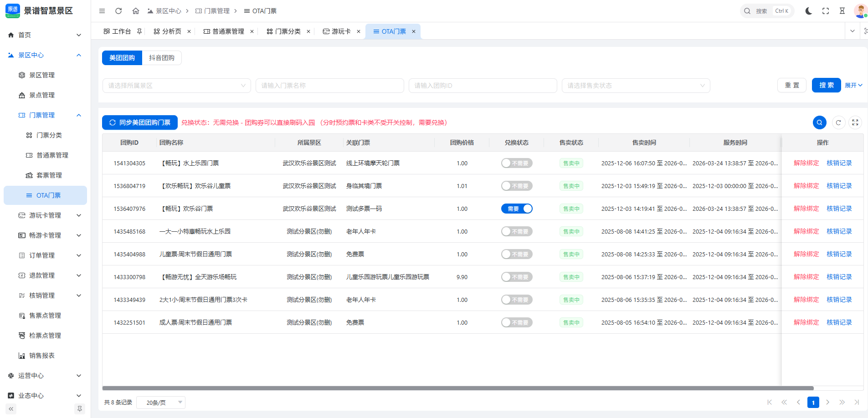Viewport: 868px width, 418px height.
Task: Open 请选择售卖状态 dropdown
Action: coord(636,86)
